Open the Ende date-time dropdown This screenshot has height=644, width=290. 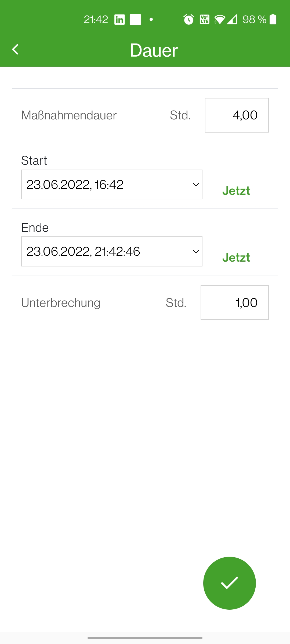click(x=107, y=251)
